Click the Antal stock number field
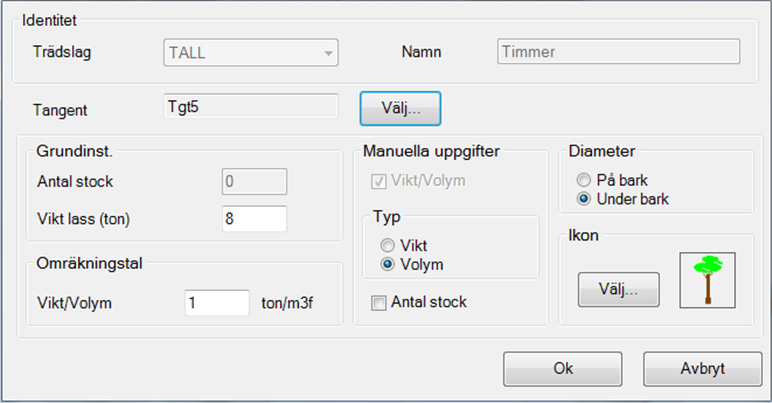 [254, 182]
